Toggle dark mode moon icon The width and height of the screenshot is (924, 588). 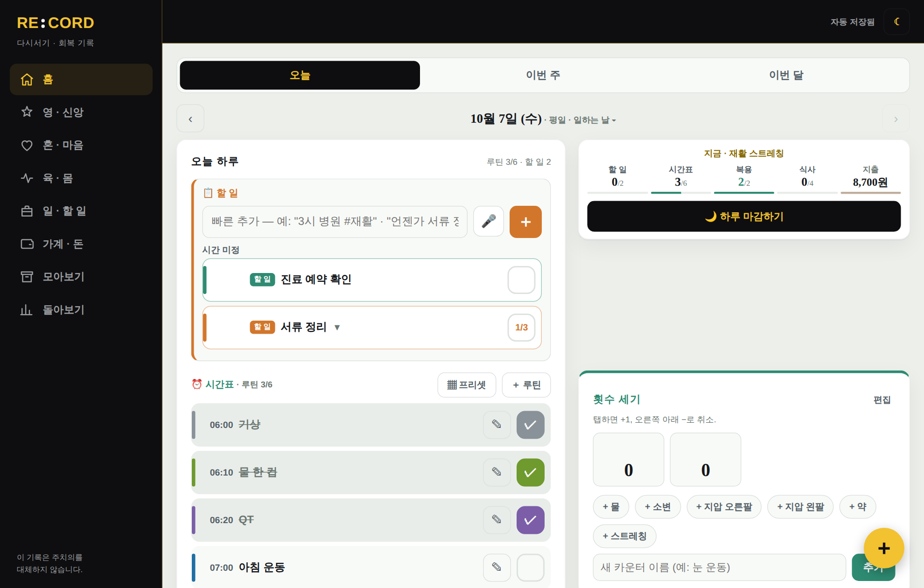(896, 21)
